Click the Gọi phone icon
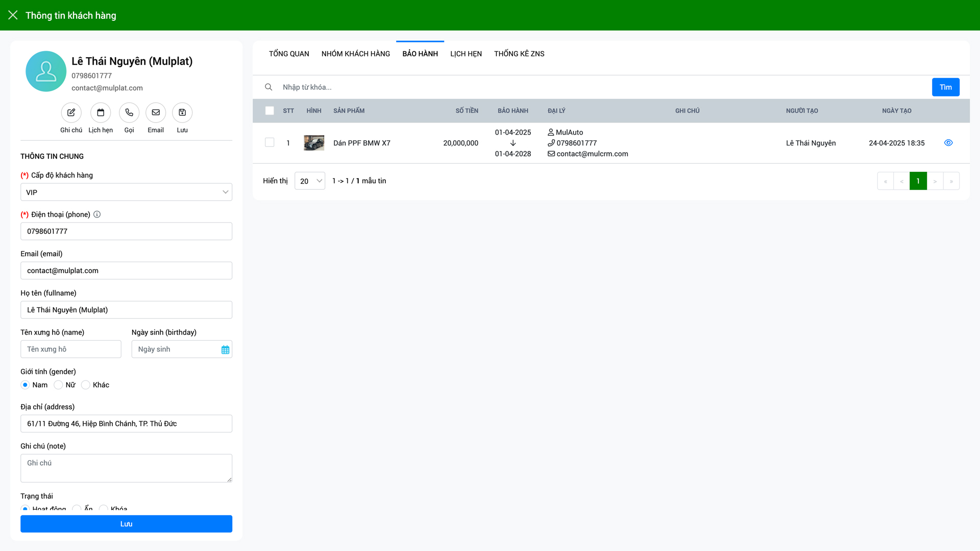 tap(129, 113)
